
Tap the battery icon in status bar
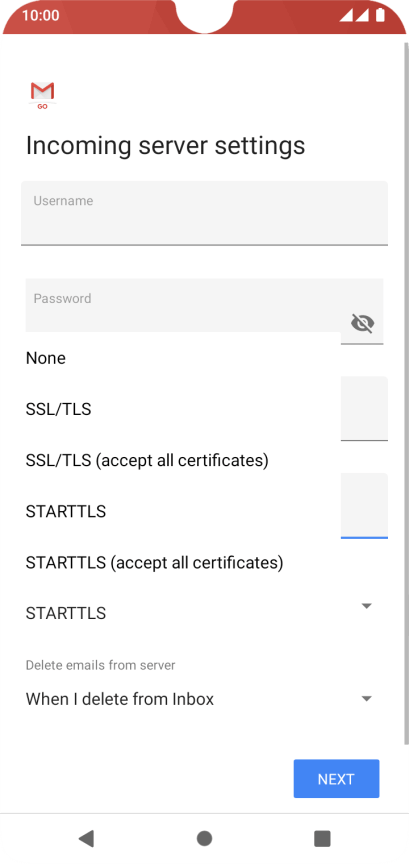tap(380, 15)
